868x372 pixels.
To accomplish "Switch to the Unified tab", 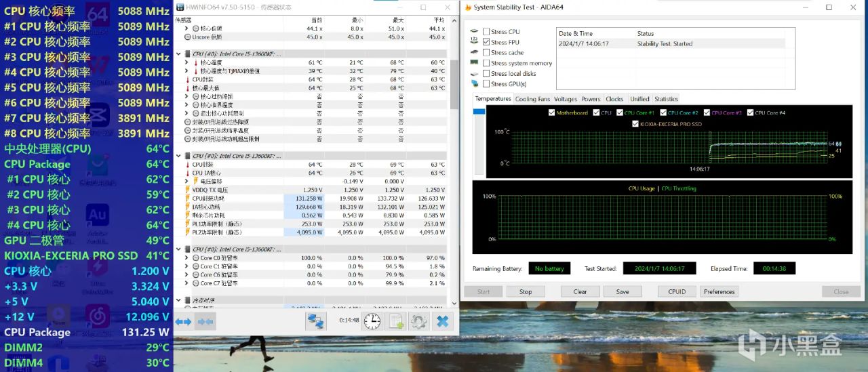I will pos(639,99).
